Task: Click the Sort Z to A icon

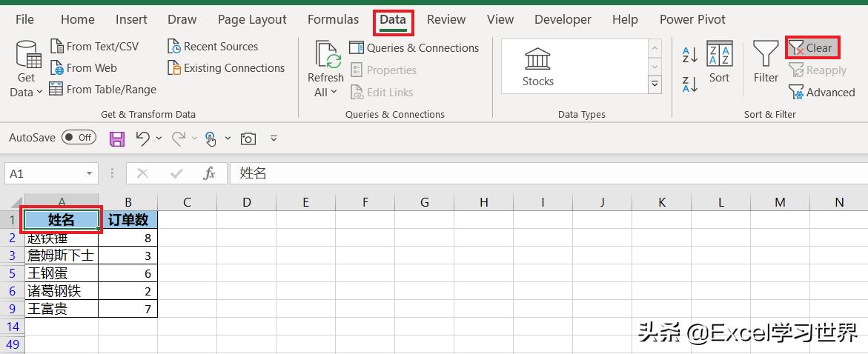Action: (690, 84)
